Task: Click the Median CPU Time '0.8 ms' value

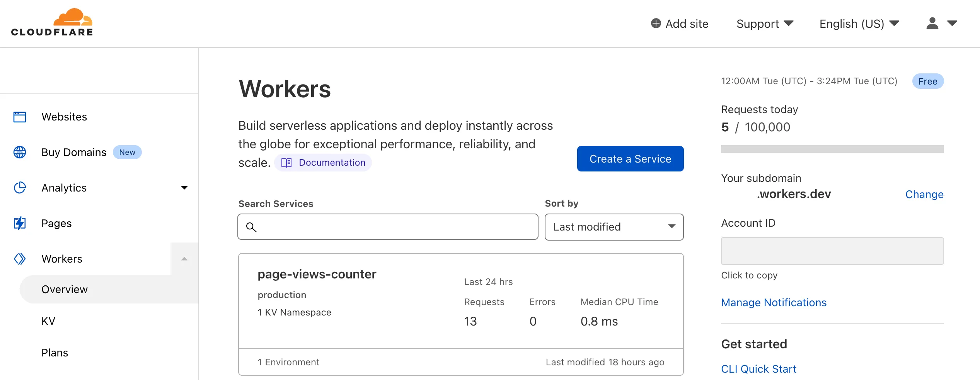Action: click(599, 321)
